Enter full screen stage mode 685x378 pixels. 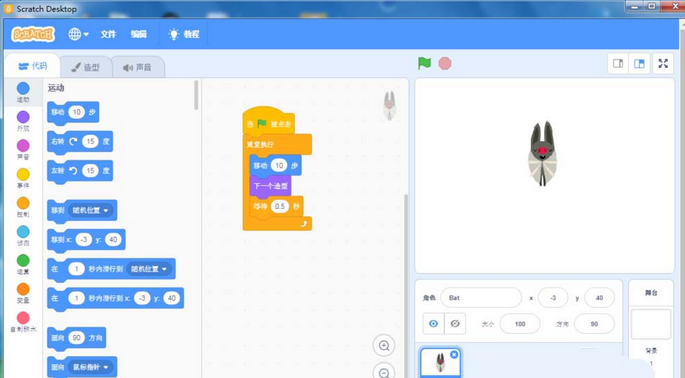[663, 64]
